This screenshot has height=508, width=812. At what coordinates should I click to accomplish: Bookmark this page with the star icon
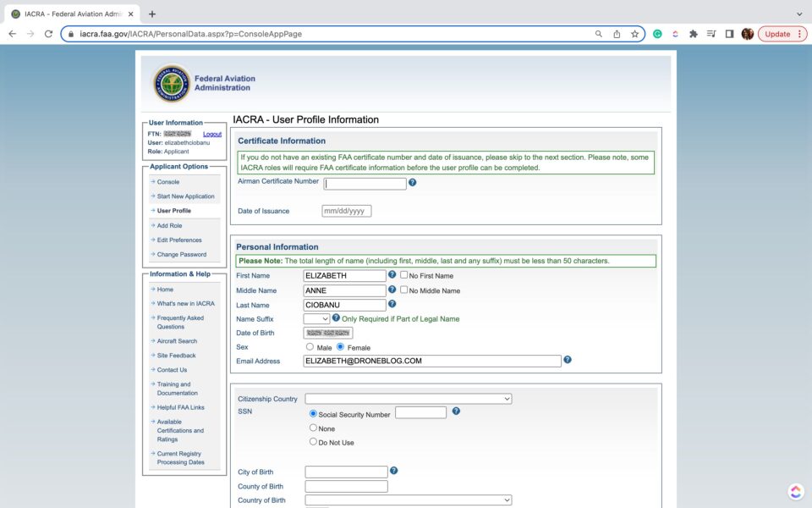point(634,34)
